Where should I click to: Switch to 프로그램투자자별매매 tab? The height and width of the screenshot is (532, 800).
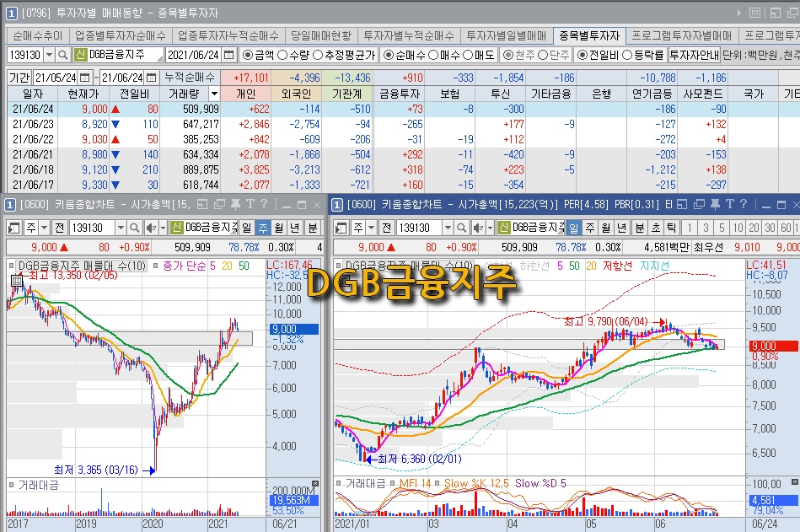pyautogui.click(x=682, y=35)
